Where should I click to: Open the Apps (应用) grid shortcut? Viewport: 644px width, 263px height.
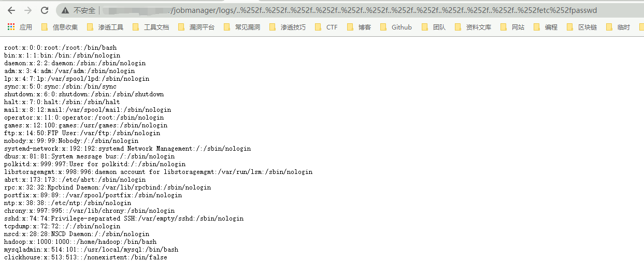click(x=20, y=27)
